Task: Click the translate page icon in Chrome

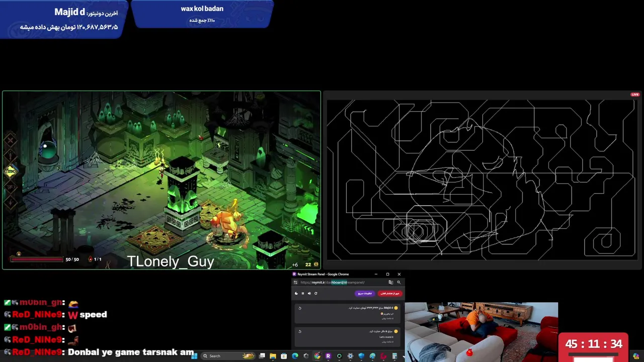Action: click(x=390, y=282)
